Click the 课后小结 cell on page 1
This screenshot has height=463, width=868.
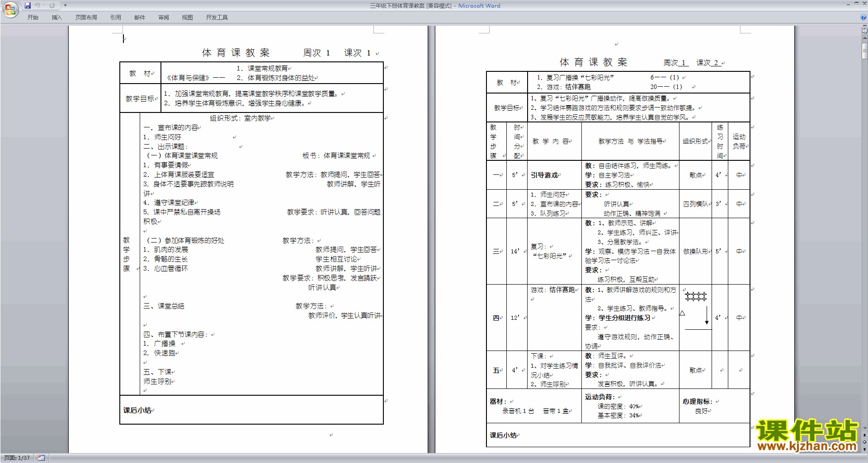coord(251,410)
